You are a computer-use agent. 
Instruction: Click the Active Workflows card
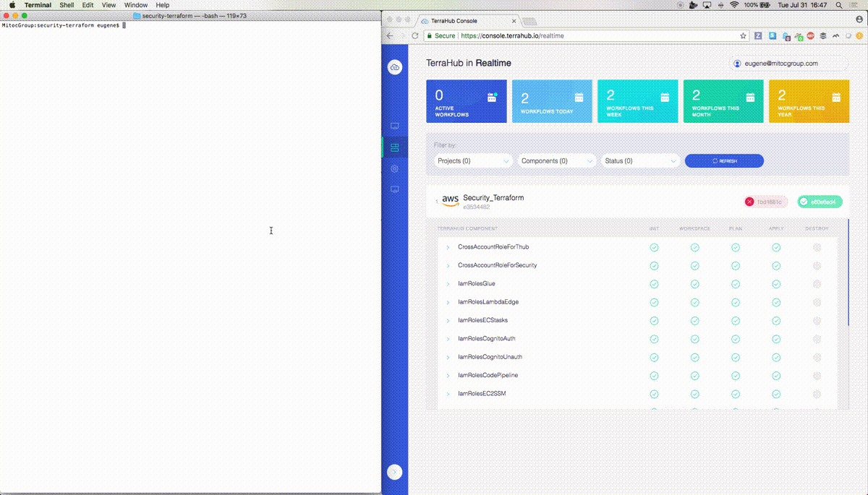click(466, 101)
